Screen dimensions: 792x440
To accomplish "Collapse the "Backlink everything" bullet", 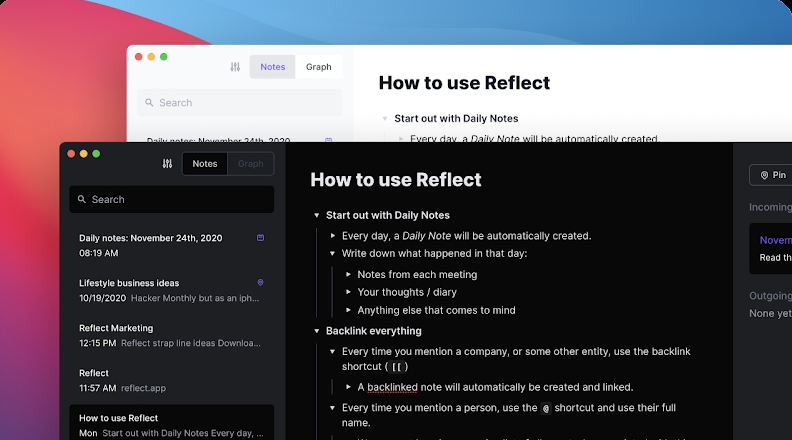I will pyautogui.click(x=317, y=331).
